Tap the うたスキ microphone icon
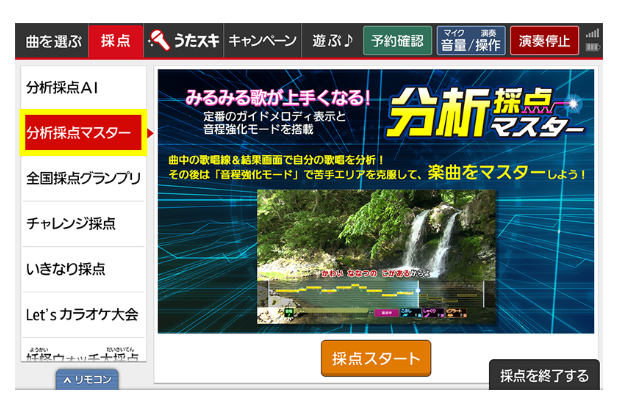This screenshot has height=407, width=627. coord(158,41)
